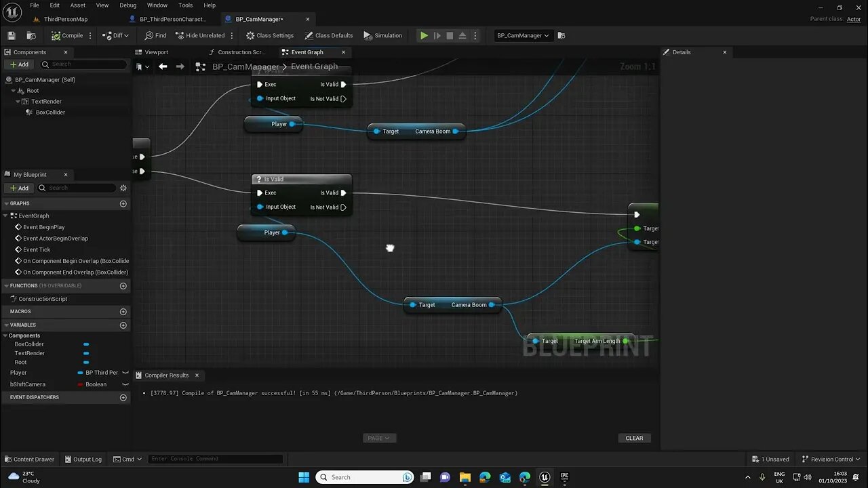Add new variable with VARIABLES plus icon
The height and width of the screenshot is (488, 868).
(123, 325)
